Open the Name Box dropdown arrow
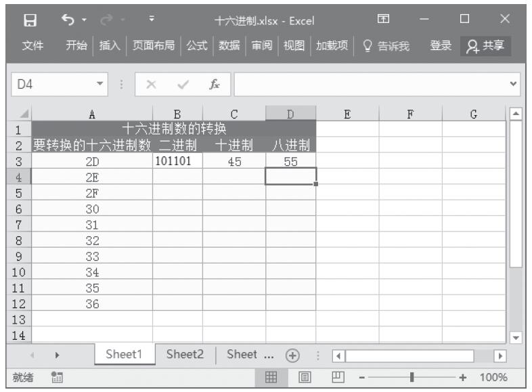 point(100,85)
